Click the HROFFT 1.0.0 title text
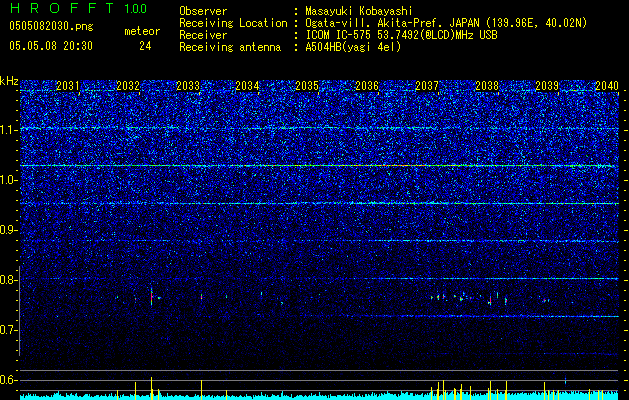Image resolution: width=629 pixels, height=400 pixels. point(79,8)
